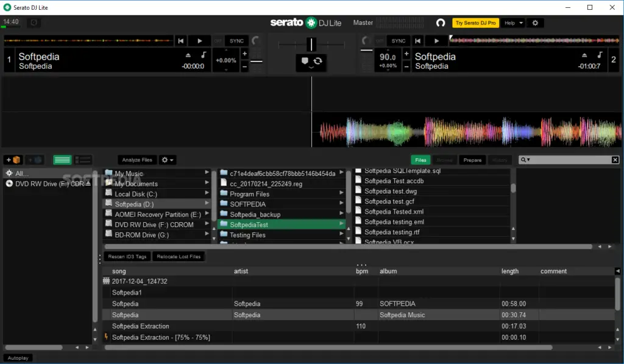Click the record icon beside the clock
Image resolution: width=624 pixels, height=364 pixels.
[x=34, y=23]
